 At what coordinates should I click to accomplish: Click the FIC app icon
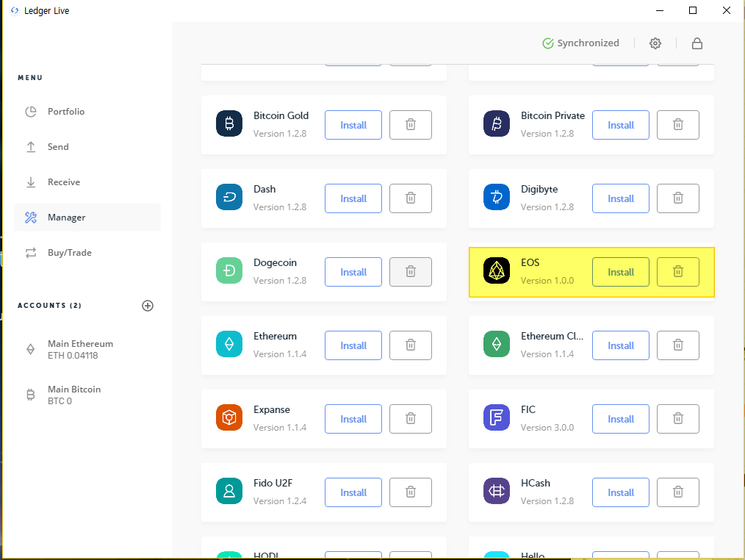click(497, 417)
